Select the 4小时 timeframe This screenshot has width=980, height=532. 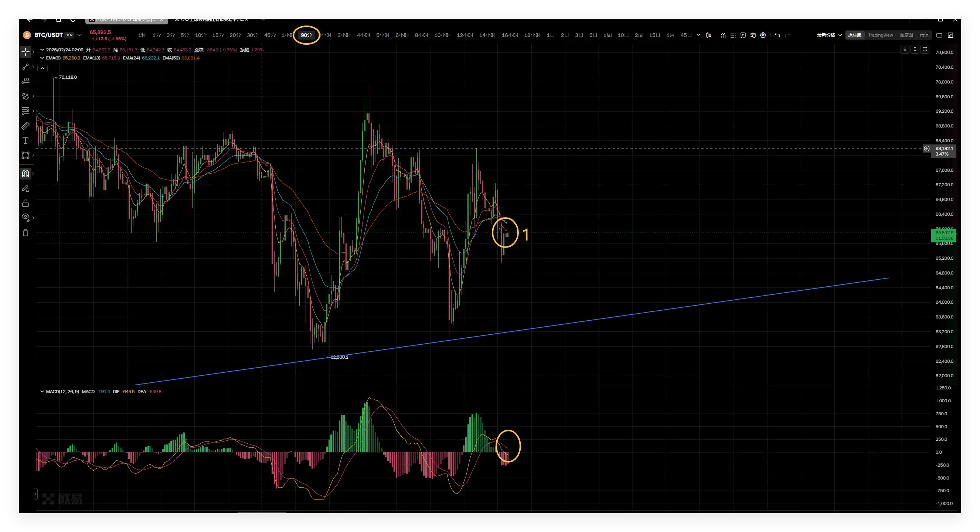tap(363, 35)
